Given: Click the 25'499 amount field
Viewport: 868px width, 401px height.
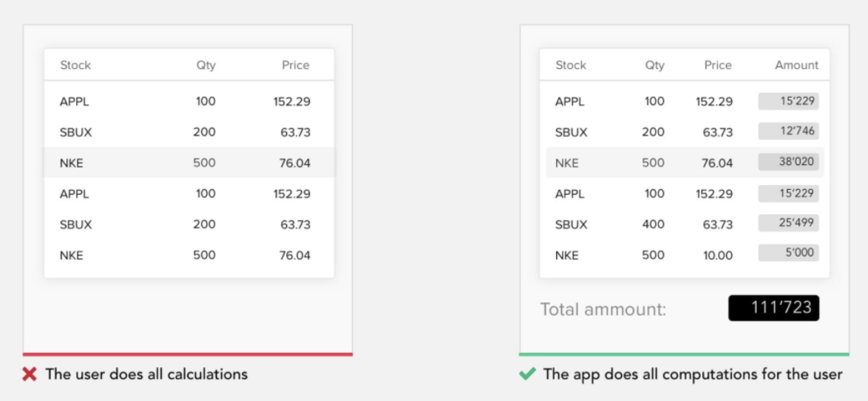Looking at the screenshot, I should 789,223.
